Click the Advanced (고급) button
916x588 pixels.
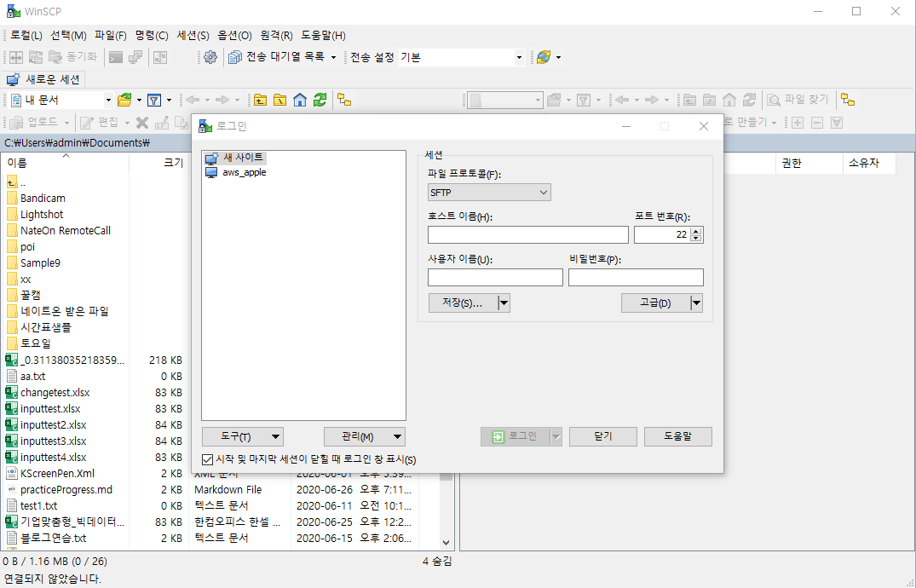(x=655, y=303)
